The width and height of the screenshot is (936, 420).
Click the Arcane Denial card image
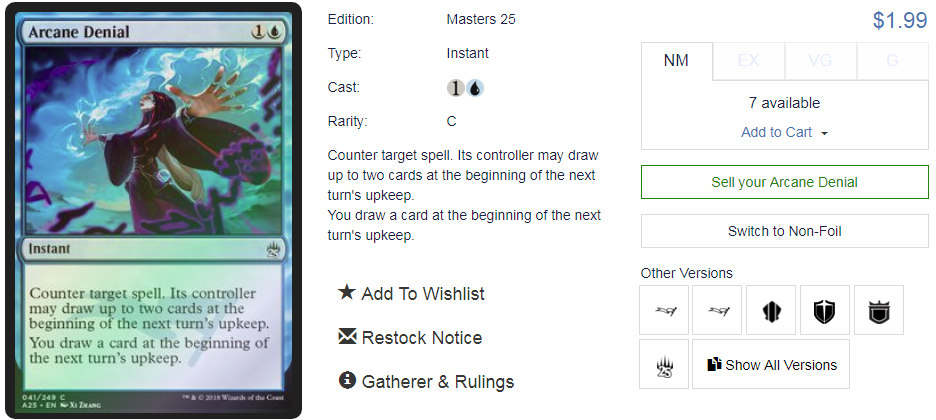pyautogui.click(x=153, y=211)
